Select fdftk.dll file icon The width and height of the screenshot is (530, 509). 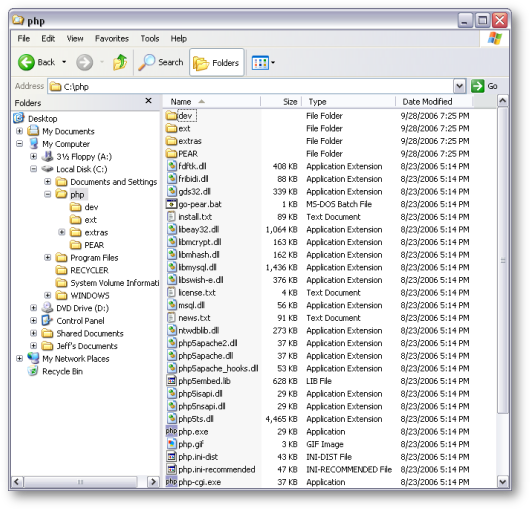click(x=172, y=166)
